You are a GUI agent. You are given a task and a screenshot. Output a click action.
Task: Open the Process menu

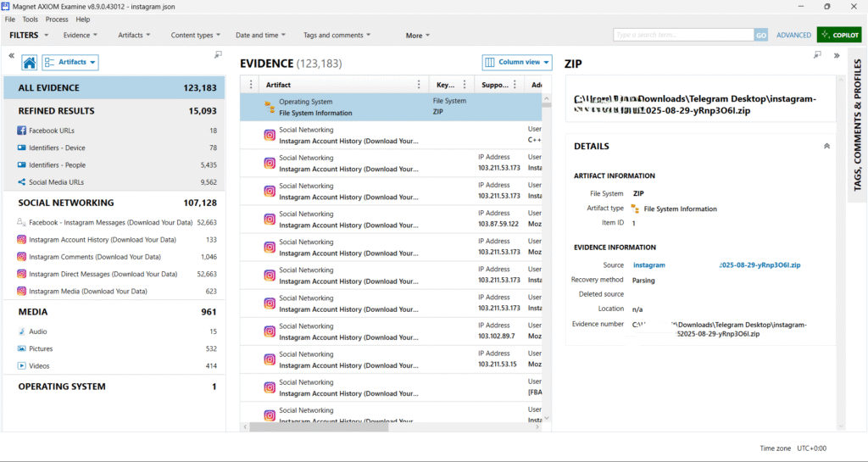click(57, 19)
